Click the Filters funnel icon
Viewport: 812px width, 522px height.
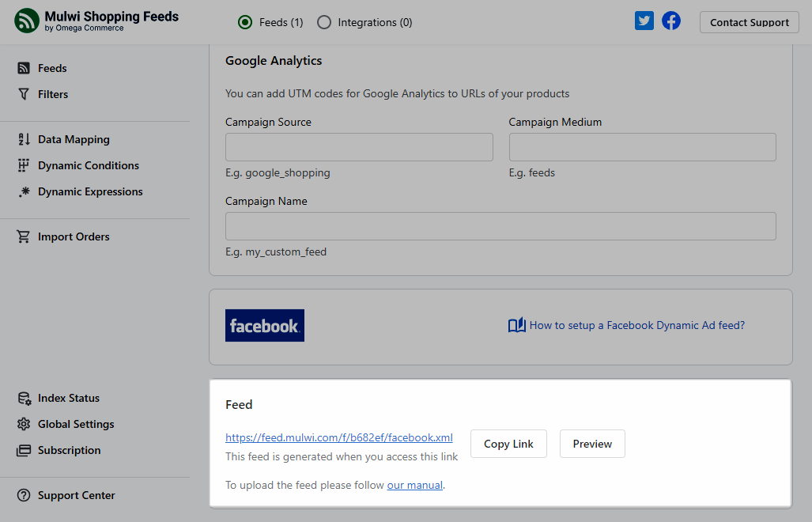click(24, 94)
